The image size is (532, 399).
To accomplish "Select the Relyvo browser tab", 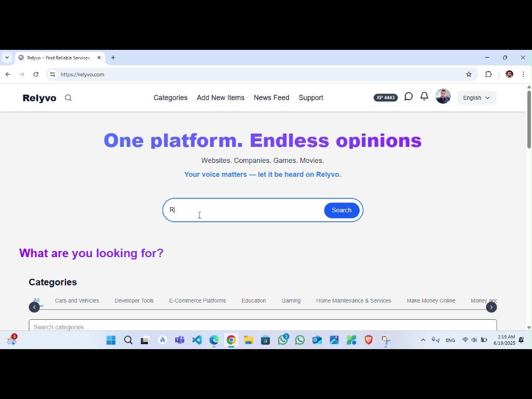I will click(60, 58).
